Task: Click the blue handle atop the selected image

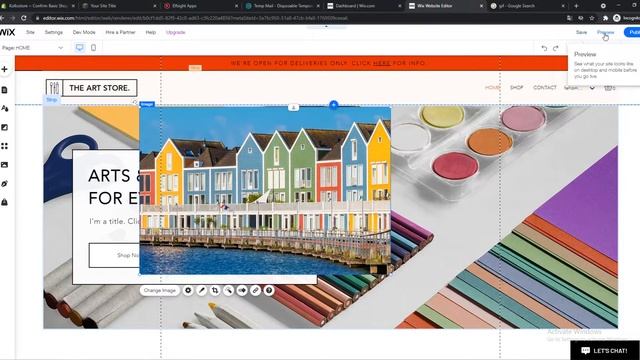Action: click(333, 104)
